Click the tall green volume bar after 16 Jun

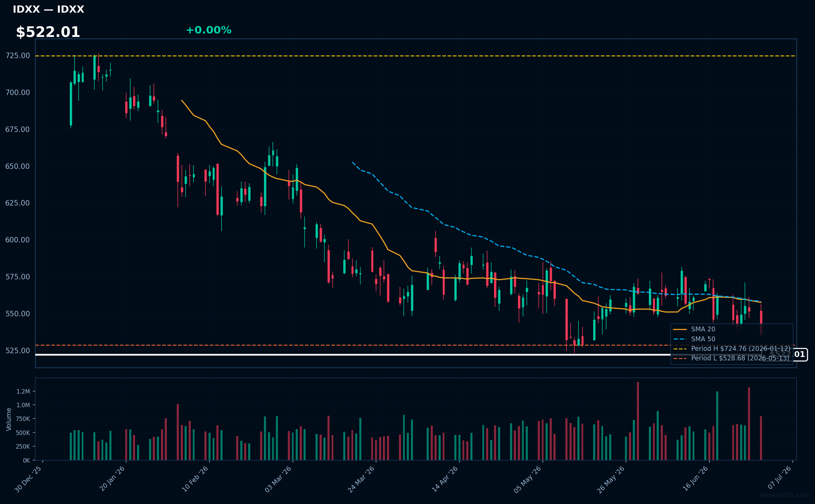pyautogui.click(x=717, y=426)
